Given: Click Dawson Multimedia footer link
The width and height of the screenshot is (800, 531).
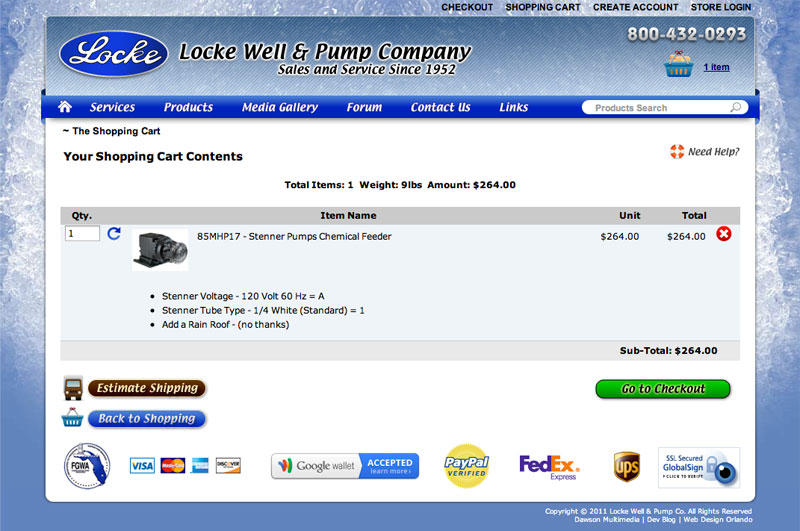Looking at the screenshot, I should pos(607,519).
